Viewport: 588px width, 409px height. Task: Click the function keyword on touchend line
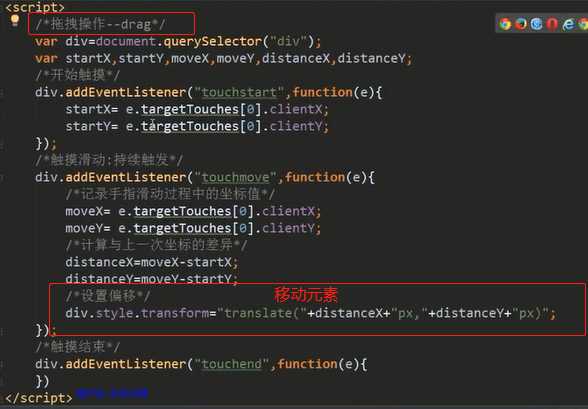[308, 364]
